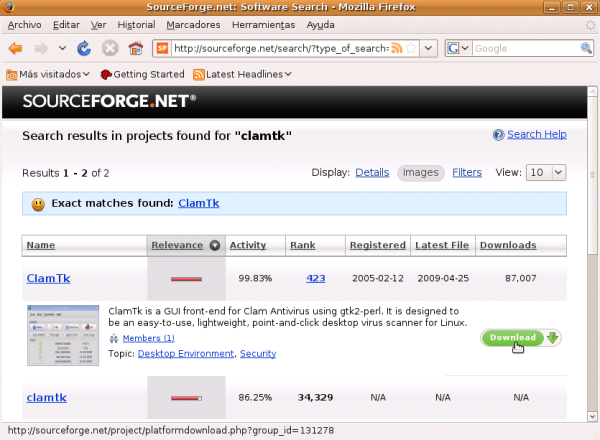This screenshot has height=440, width=600.
Task: Go to Home via house icon
Action: 135,48
